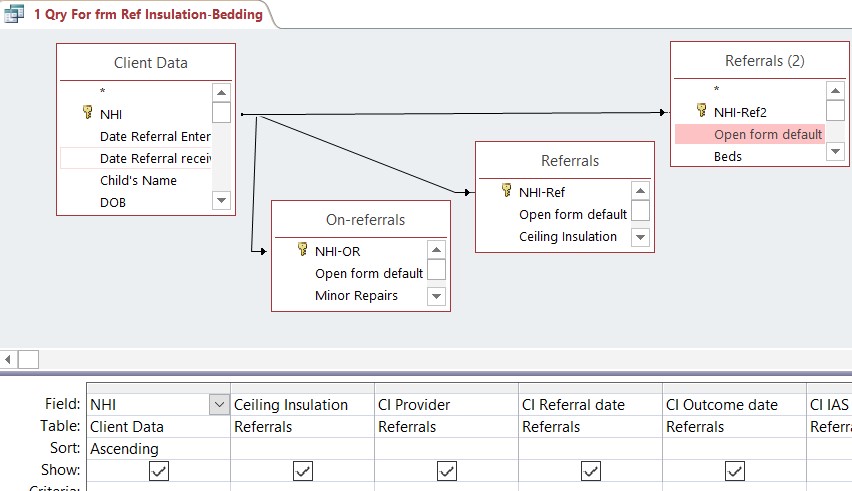Select highlighted Open form default in Referrals (2)
Image resolution: width=852 pixels, height=491 pixels.
[750, 134]
